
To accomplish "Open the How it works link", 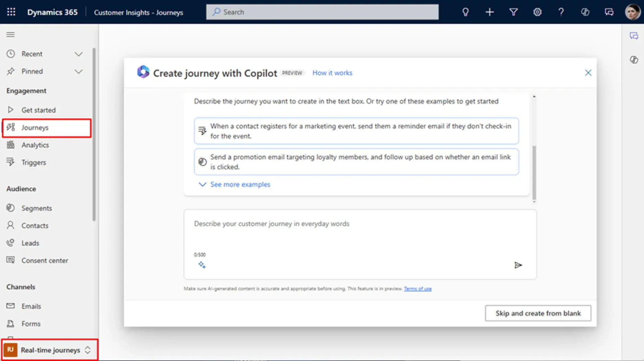I will 332,73.
